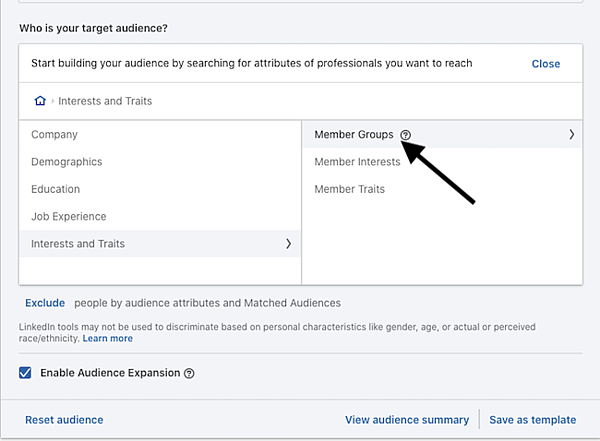Image resolution: width=600 pixels, height=441 pixels.
Task: Select the Company category
Action: tap(54, 135)
